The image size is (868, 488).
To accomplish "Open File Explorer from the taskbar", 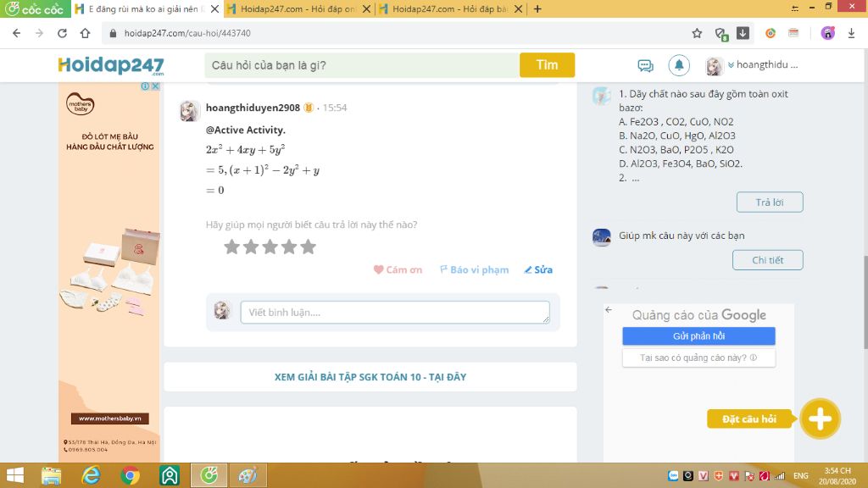I will click(x=51, y=475).
